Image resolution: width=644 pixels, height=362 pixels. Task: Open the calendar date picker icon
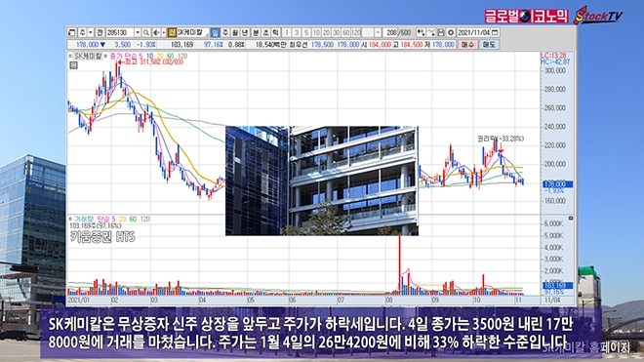[x=495, y=32]
